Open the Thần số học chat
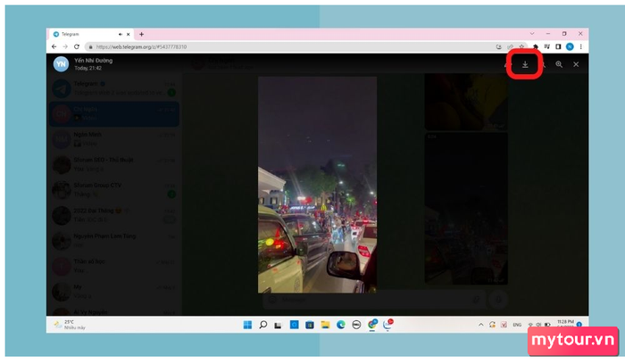Screen dimensions: 625x364 [114, 266]
